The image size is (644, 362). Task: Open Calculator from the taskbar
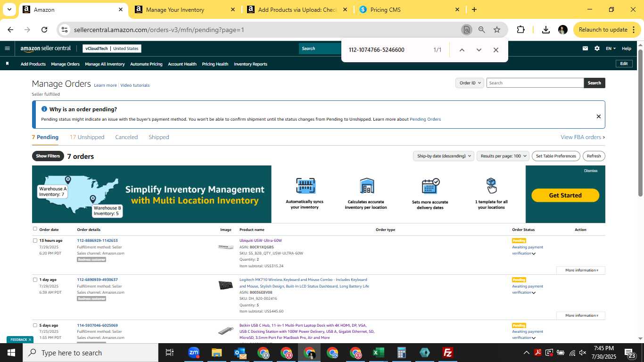pos(402,353)
